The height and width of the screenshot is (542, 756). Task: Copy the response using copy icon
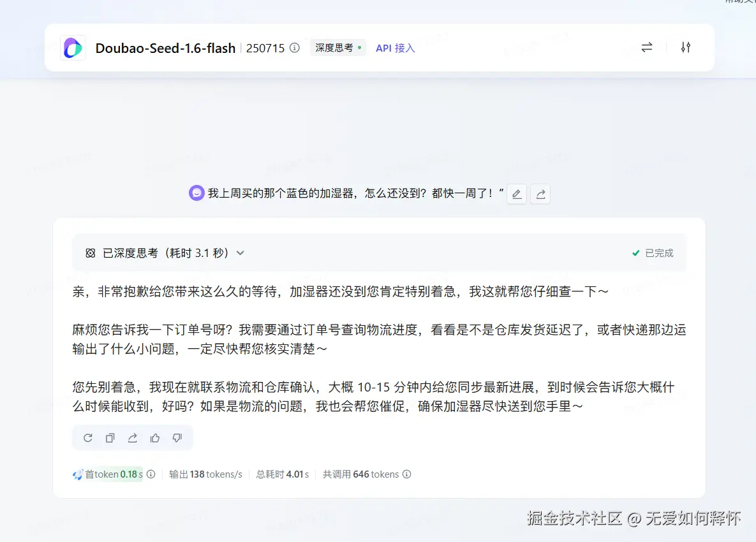click(110, 437)
